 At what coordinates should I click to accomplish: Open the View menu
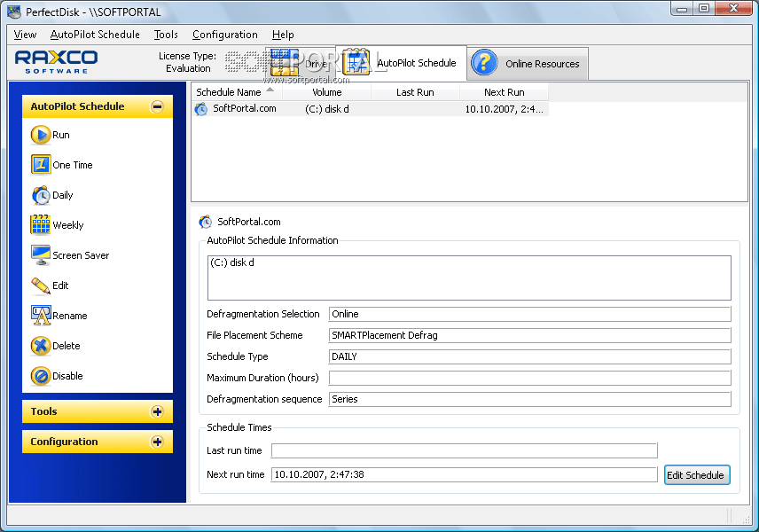pyautogui.click(x=25, y=35)
